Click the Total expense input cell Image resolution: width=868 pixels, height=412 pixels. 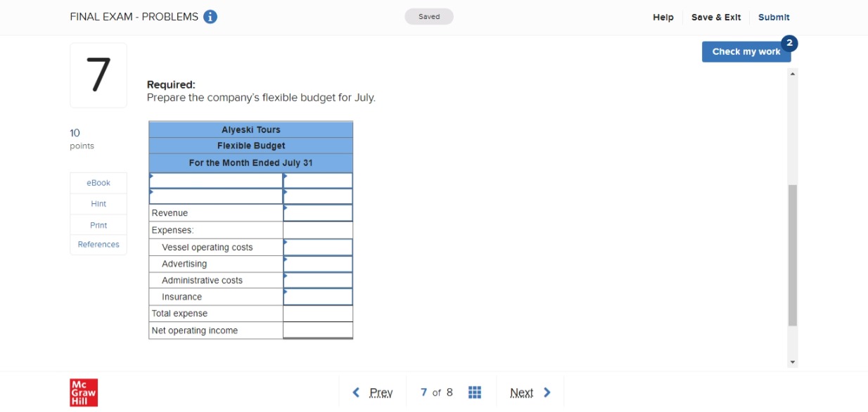(x=317, y=313)
